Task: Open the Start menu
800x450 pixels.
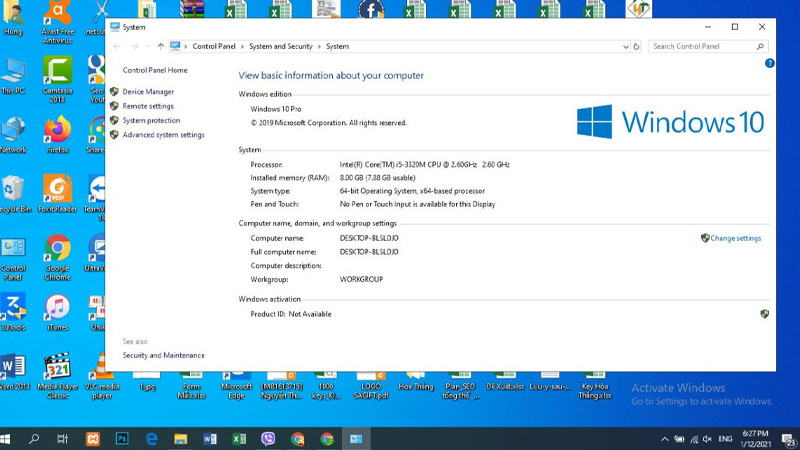Action: [x=6, y=439]
